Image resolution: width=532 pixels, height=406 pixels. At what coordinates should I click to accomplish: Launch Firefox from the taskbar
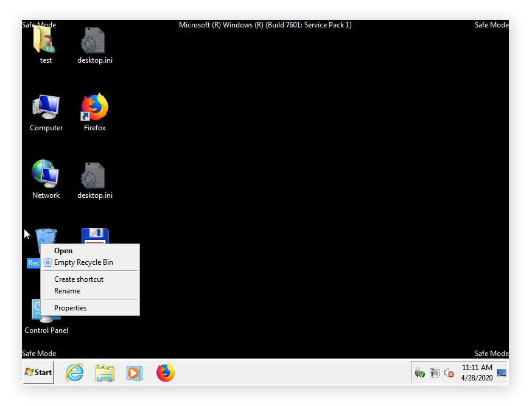pos(165,372)
